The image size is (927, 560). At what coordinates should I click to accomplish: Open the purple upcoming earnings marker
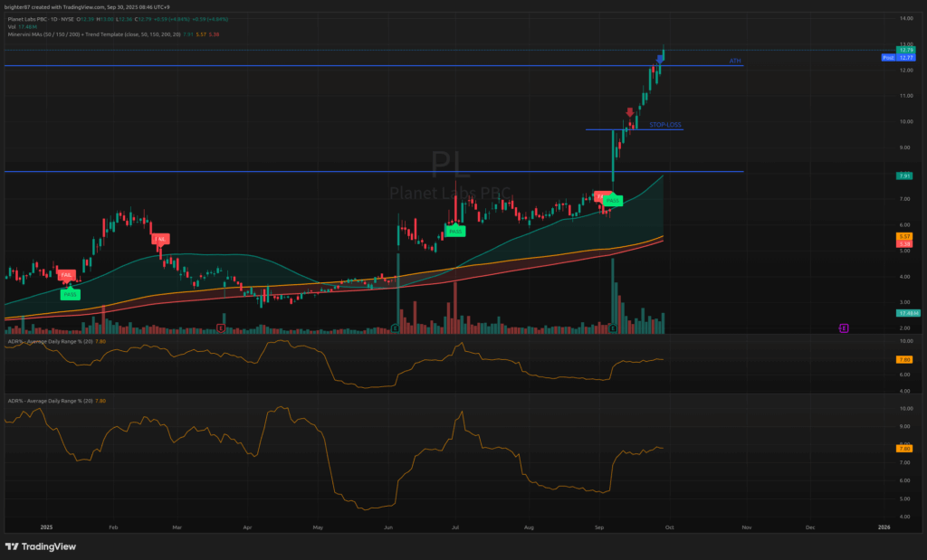pyautogui.click(x=844, y=327)
